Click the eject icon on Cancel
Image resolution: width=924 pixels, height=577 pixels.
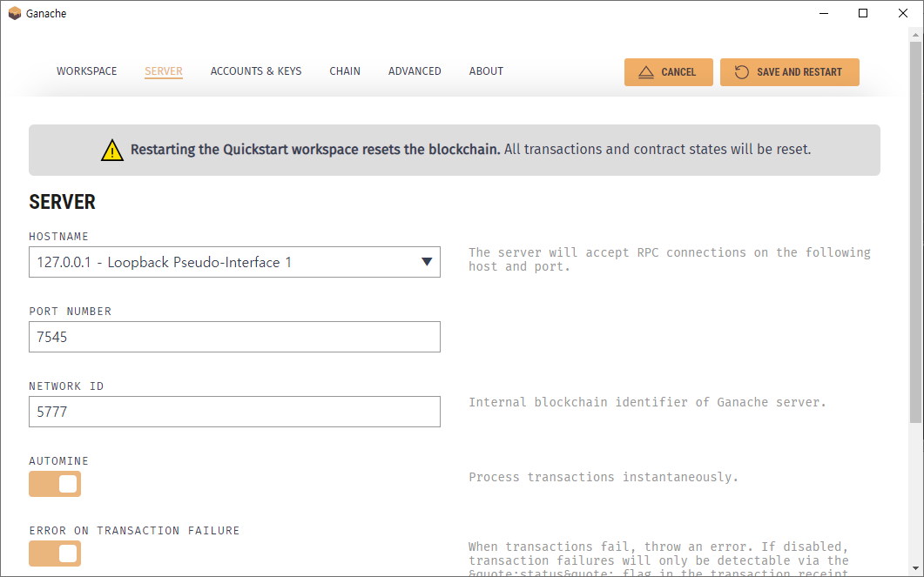(646, 72)
